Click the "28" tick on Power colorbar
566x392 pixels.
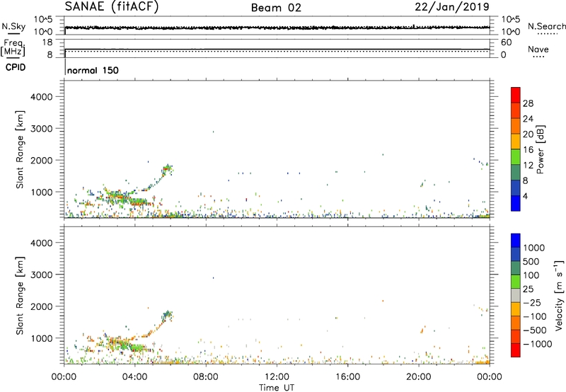[528, 103]
